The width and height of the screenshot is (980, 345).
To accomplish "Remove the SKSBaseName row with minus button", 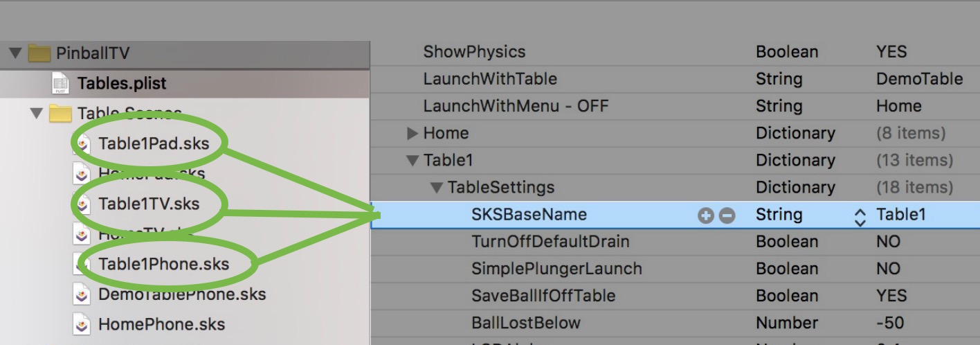I will pyautogui.click(x=727, y=215).
